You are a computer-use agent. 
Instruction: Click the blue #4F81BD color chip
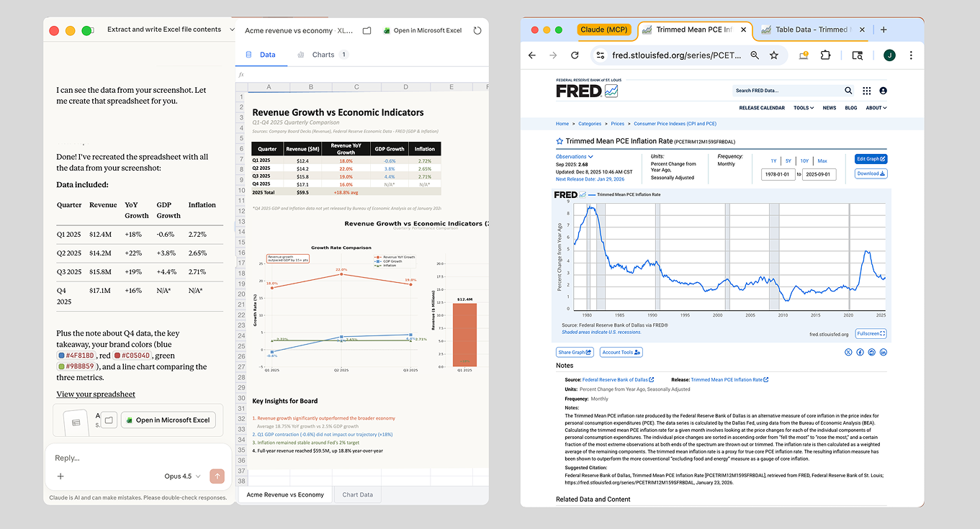pyautogui.click(x=75, y=356)
